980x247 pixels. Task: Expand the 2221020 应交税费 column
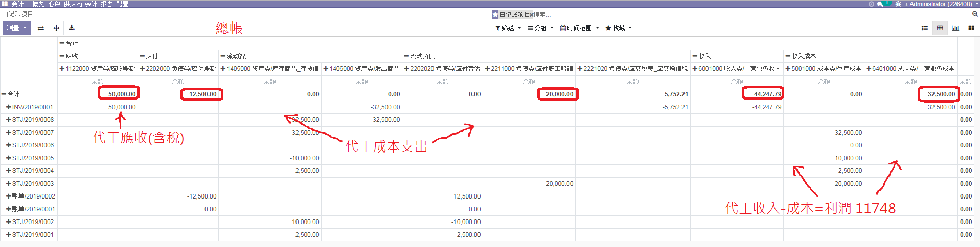[632, 69]
